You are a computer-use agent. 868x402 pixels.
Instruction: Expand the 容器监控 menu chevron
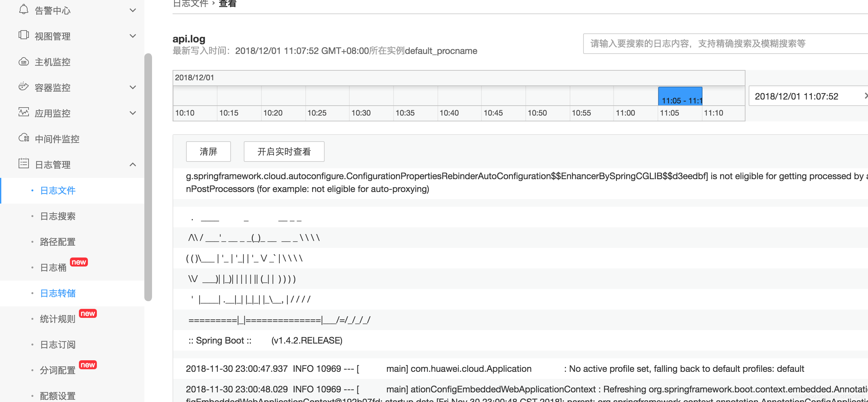(x=133, y=87)
